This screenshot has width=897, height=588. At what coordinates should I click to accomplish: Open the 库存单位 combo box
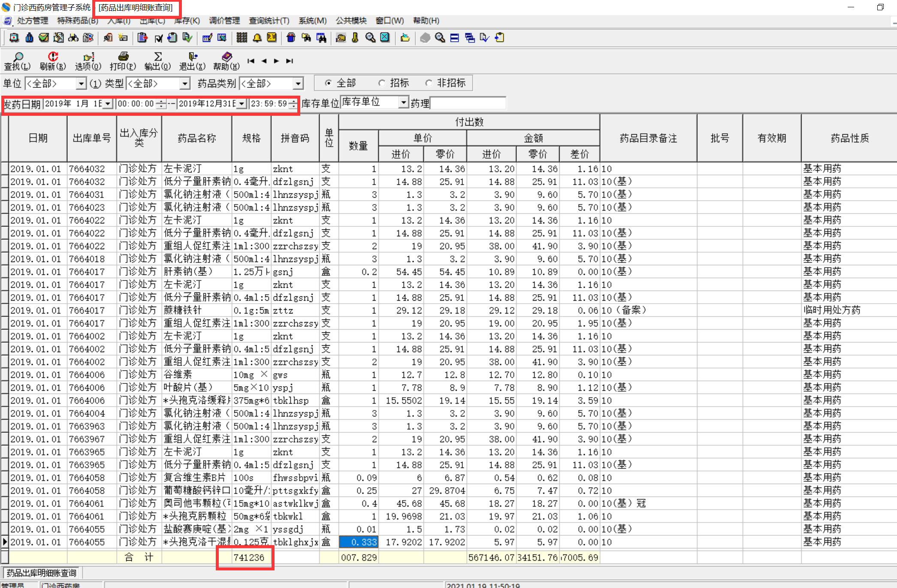(x=403, y=103)
